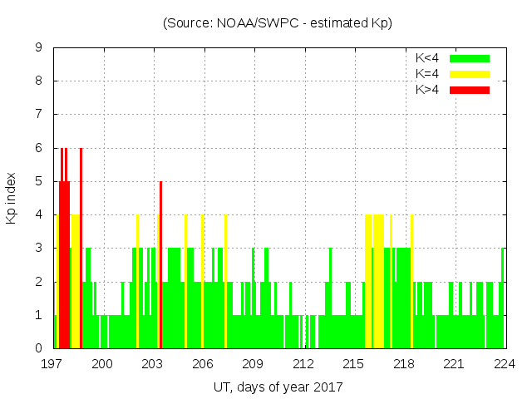
Task: Click the red K>4 legend swatch
Action: [470, 90]
